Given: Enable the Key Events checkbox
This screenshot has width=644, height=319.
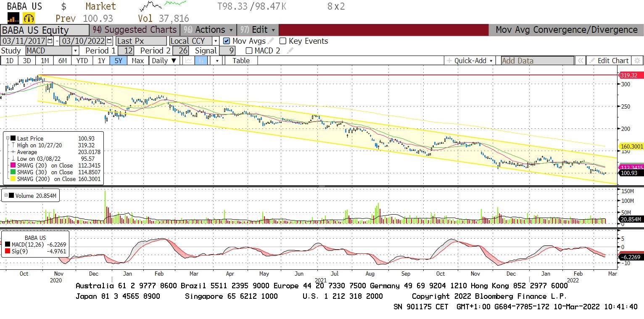Looking at the screenshot, I should tap(283, 41).
